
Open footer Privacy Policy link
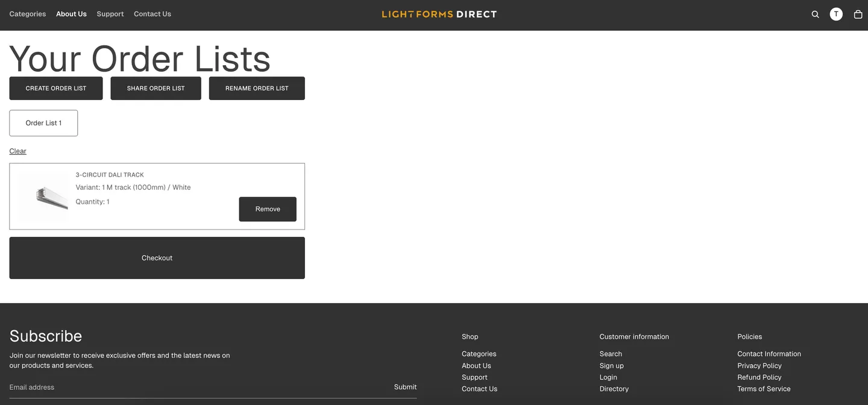[x=759, y=366]
